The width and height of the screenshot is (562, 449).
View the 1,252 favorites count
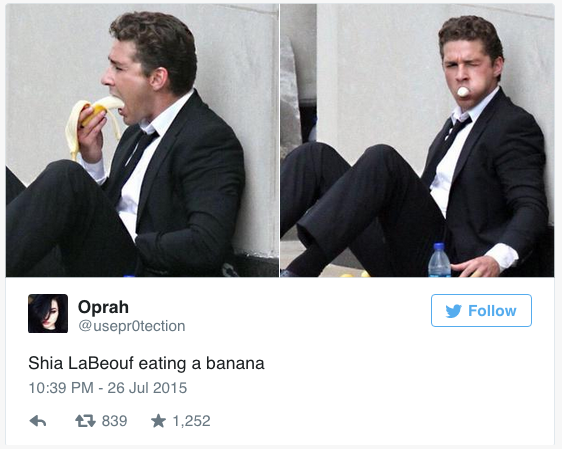pos(191,421)
